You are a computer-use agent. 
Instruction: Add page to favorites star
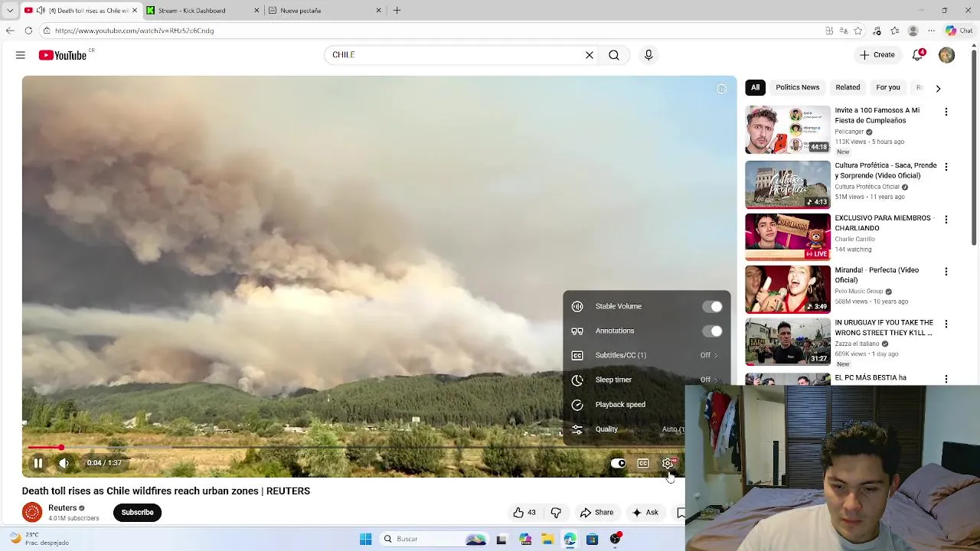pos(858,31)
